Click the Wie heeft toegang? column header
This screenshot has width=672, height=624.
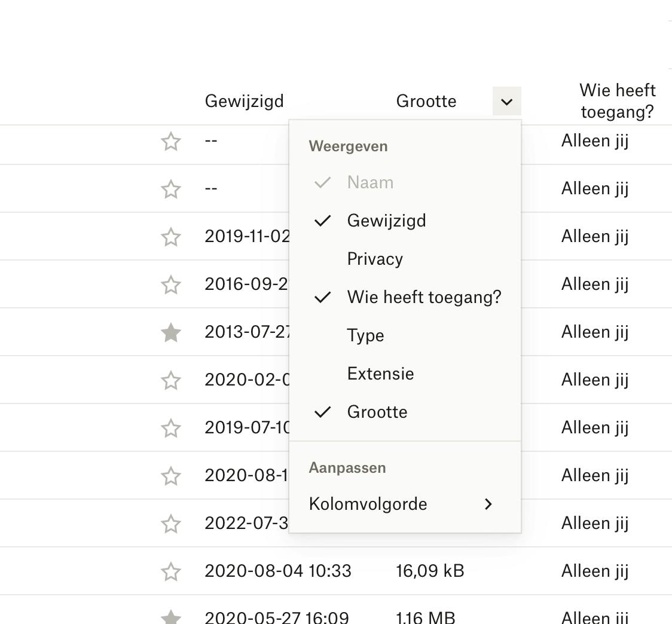[x=617, y=101]
